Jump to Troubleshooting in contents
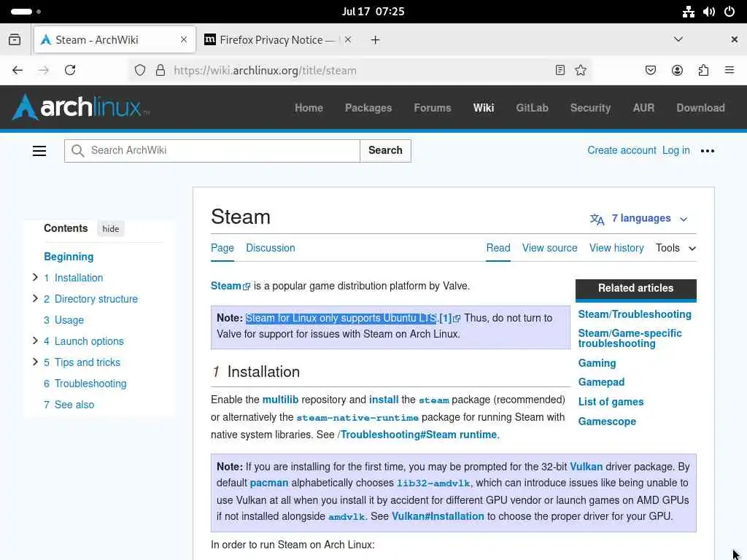The width and height of the screenshot is (747, 560). pos(90,384)
